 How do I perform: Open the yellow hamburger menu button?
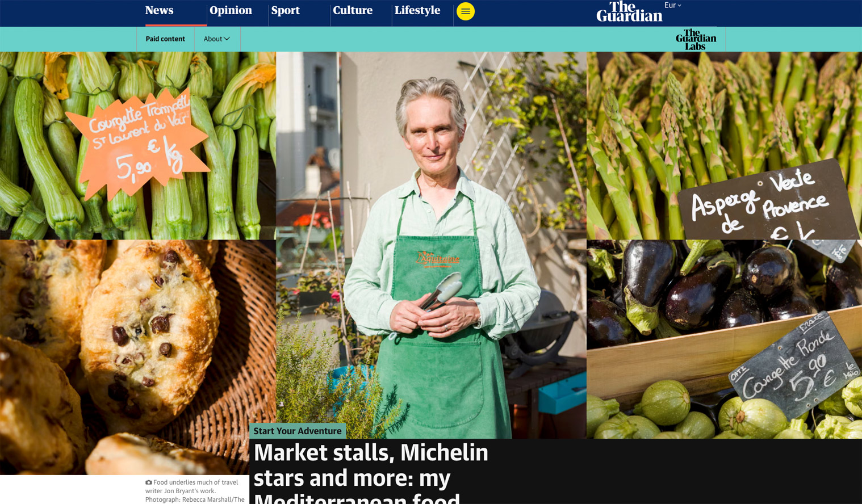click(465, 11)
